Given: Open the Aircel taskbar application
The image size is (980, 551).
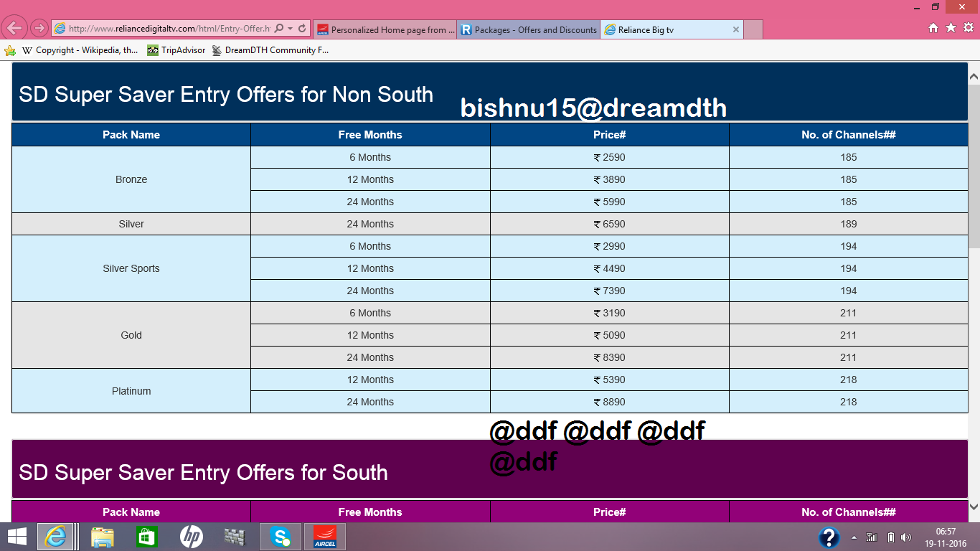Looking at the screenshot, I should coord(325,537).
